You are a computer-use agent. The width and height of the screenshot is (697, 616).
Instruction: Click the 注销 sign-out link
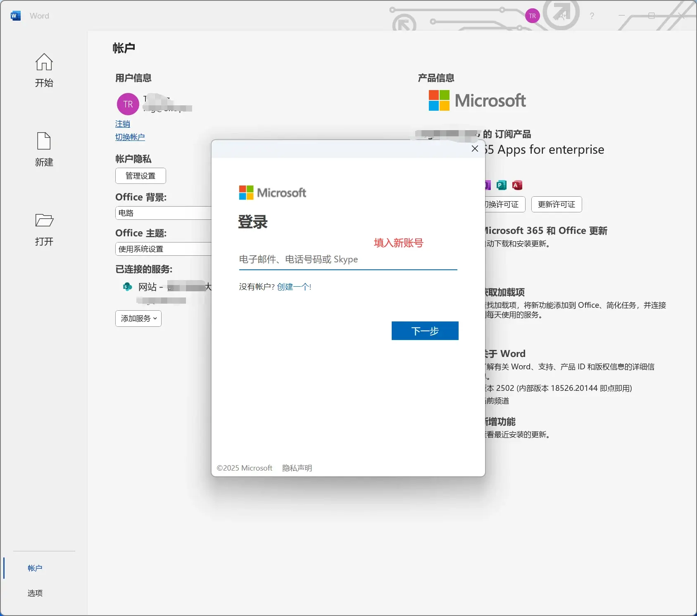click(x=123, y=124)
